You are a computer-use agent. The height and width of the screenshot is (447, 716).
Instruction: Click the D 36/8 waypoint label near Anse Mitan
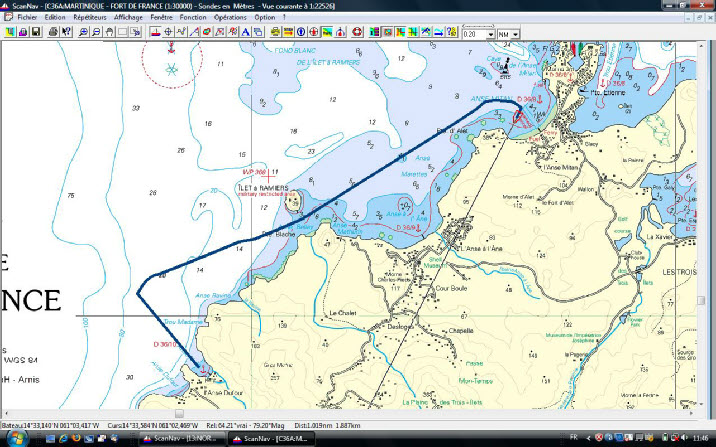point(525,98)
